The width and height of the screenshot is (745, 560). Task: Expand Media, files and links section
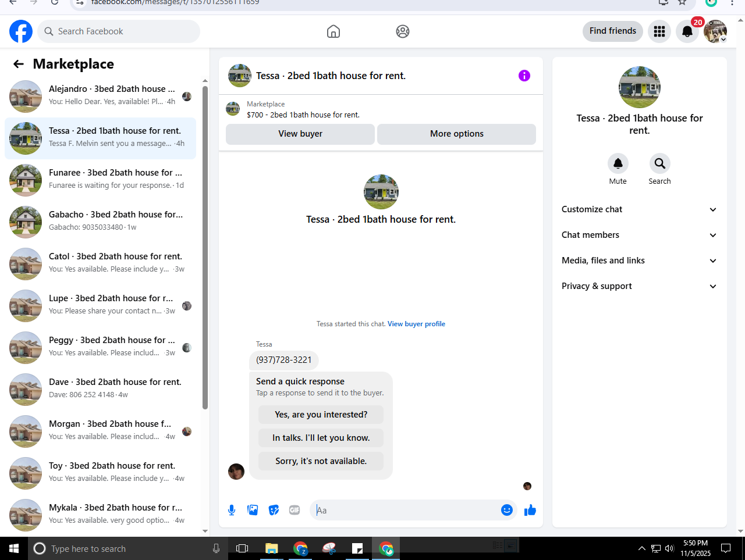639,261
